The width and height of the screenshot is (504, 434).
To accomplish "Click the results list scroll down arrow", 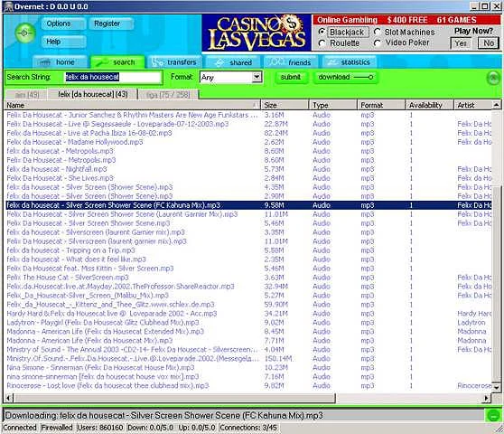I will coord(497,387).
